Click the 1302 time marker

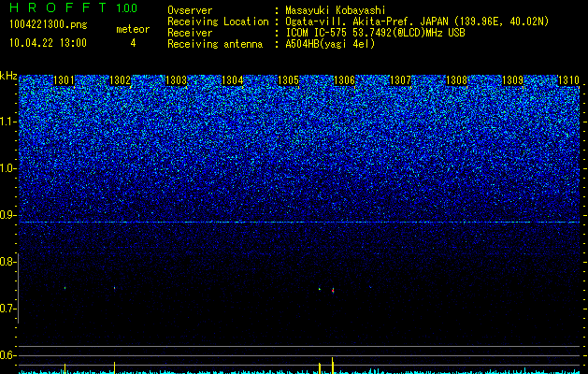pyautogui.click(x=120, y=80)
